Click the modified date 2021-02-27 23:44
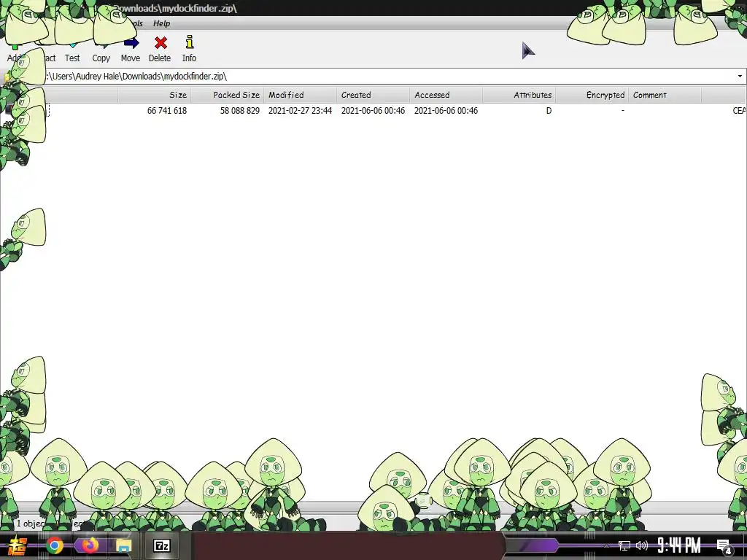 coord(300,111)
